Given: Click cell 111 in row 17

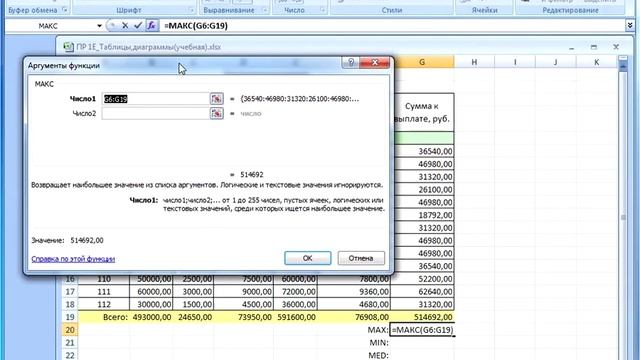Looking at the screenshot, I should (x=104, y=292).
